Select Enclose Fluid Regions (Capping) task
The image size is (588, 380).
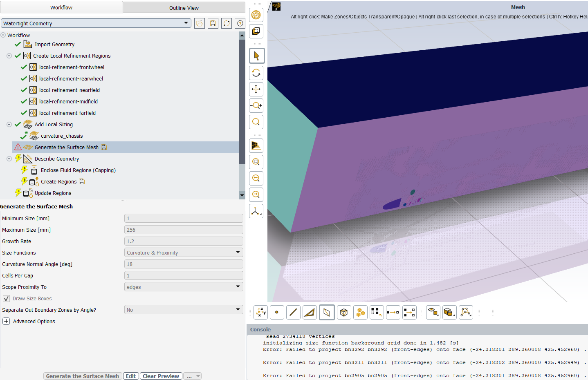coord(78,170)
